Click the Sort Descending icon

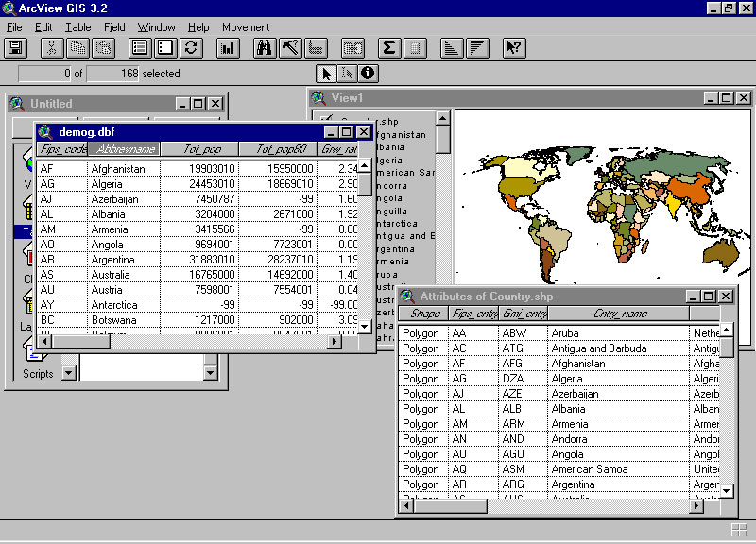click(477, 47)
